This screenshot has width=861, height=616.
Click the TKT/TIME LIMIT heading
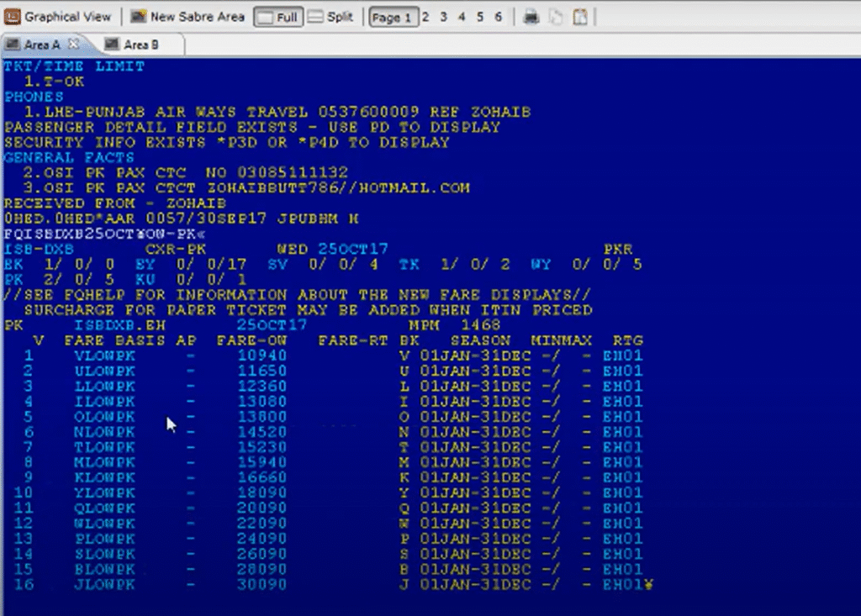point(74,66)
